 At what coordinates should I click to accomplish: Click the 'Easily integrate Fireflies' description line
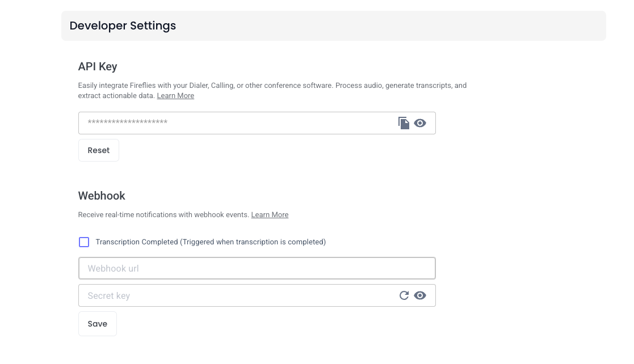point(272,85)
